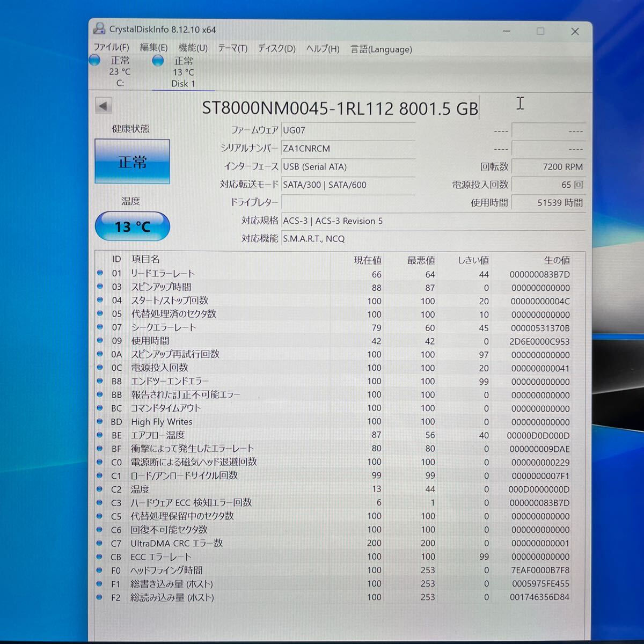
Task: Click the status dot for BD High Fly Writes
Action: (99, 421)
